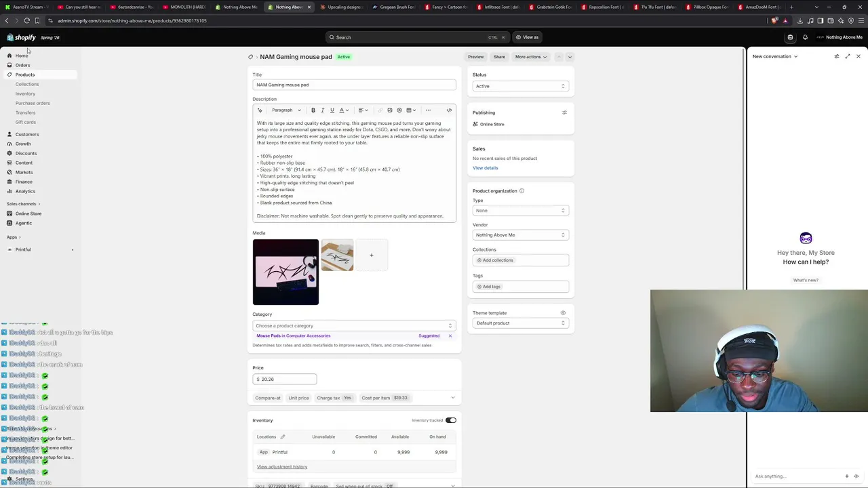Viewport: 868px width, 488px height.
Task: Go to Home in the sidebar
Action: [x=22, y=56]
